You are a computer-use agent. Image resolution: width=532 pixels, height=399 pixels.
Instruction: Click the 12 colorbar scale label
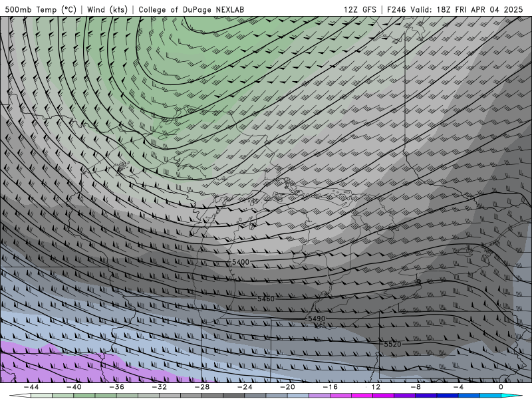point(376,387)
